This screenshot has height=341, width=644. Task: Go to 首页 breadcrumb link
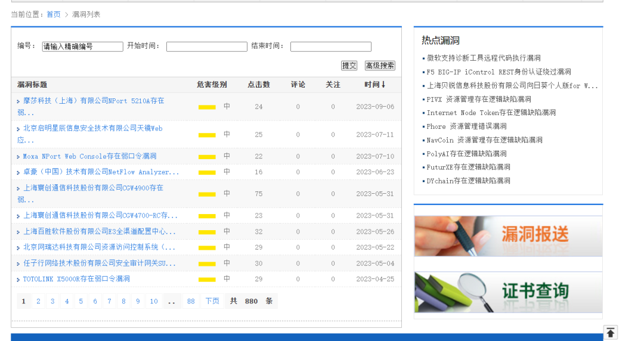click(54, 14)
